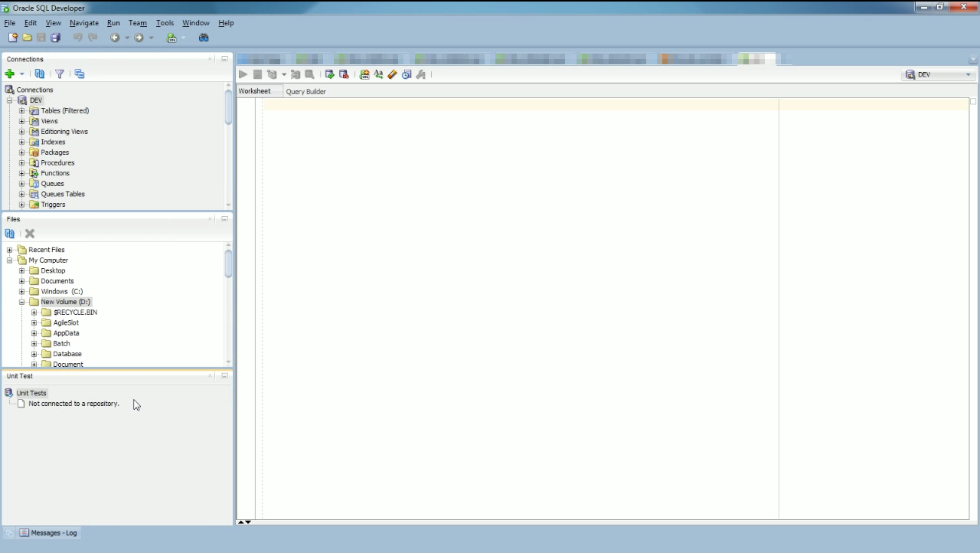Click the green plus New Connection icon

10,74
